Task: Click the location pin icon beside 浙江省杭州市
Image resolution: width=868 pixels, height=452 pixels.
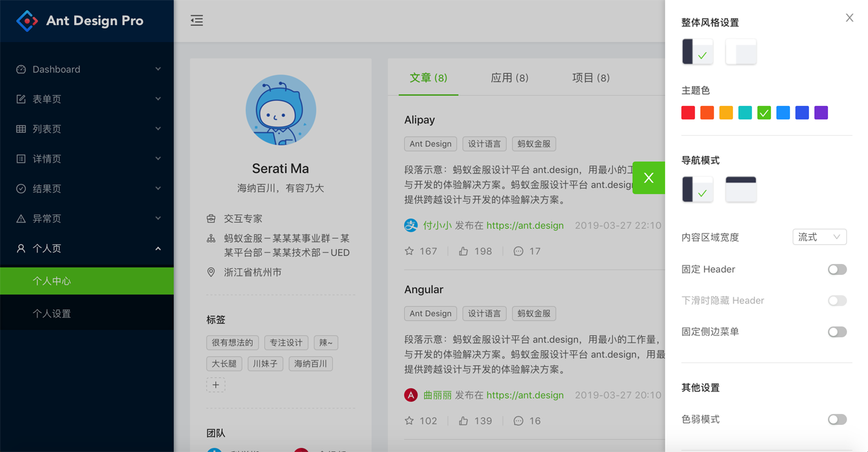Action: [x=211, y=272]
